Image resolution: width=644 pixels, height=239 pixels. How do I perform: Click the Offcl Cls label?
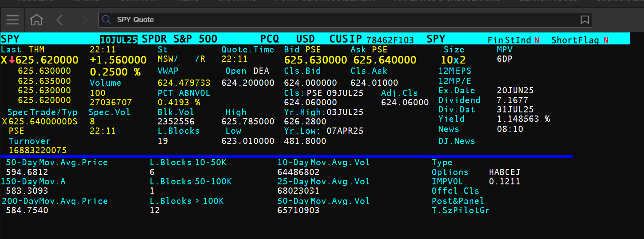456,191
